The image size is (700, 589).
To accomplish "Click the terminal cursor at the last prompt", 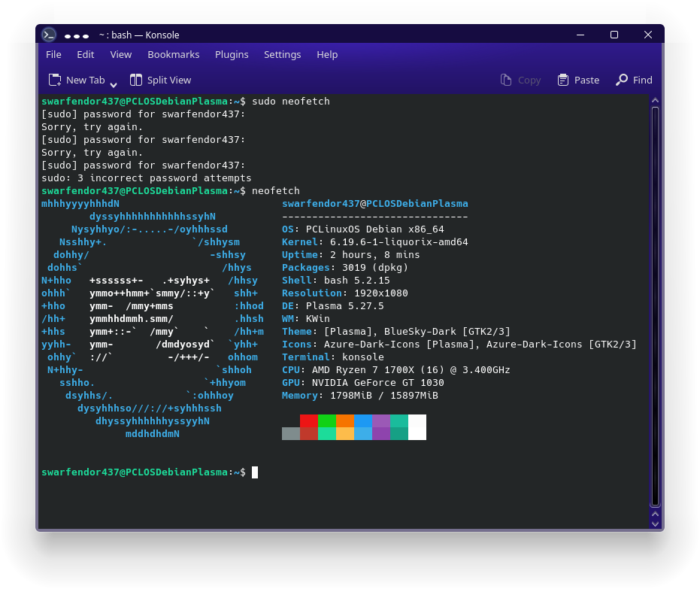I will point(255,472).
